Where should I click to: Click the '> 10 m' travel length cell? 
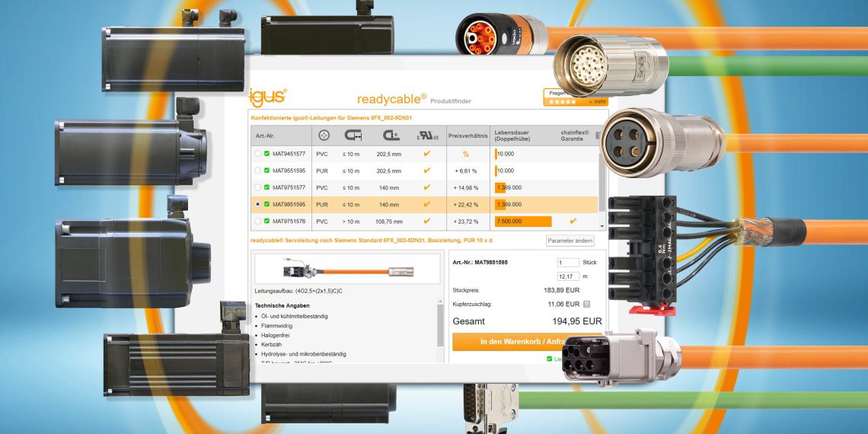351,222
